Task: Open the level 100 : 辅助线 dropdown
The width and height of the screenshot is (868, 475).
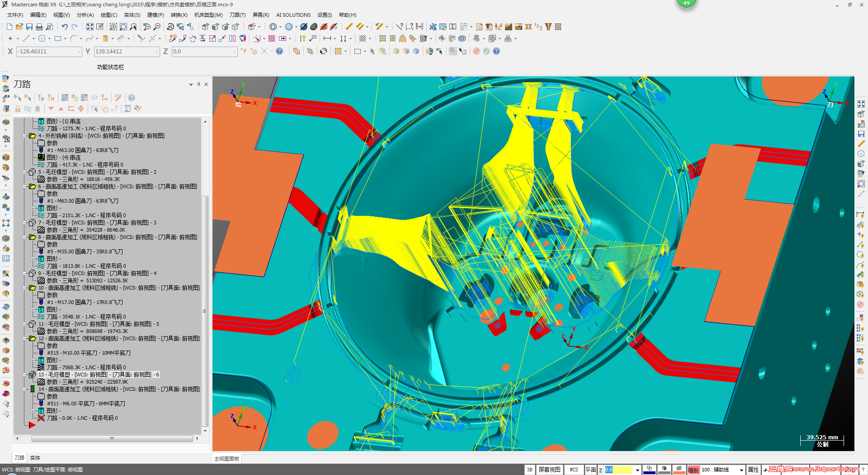Action: [x=741, y=470]
